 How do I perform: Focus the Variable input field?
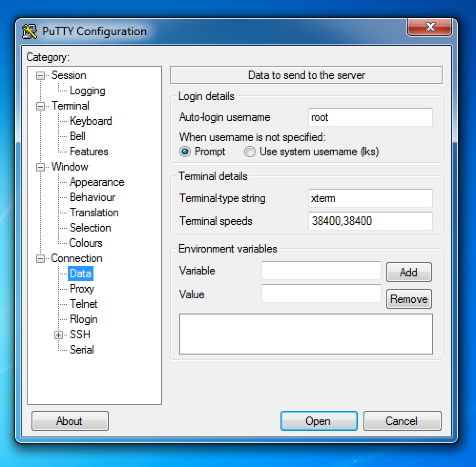point(321,271)
